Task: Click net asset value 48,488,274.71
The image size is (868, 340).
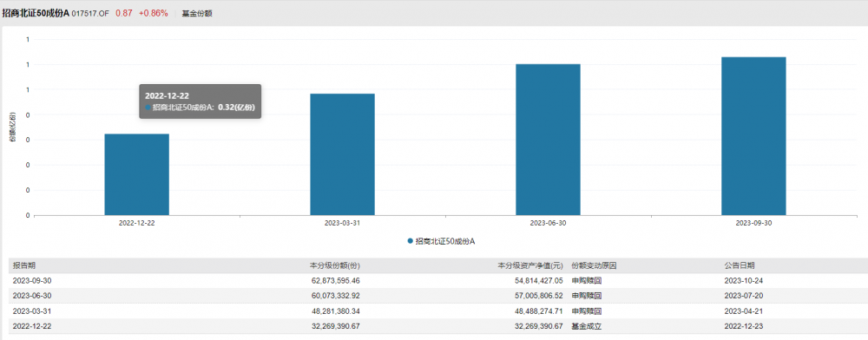Action: (x=539, y=311)
